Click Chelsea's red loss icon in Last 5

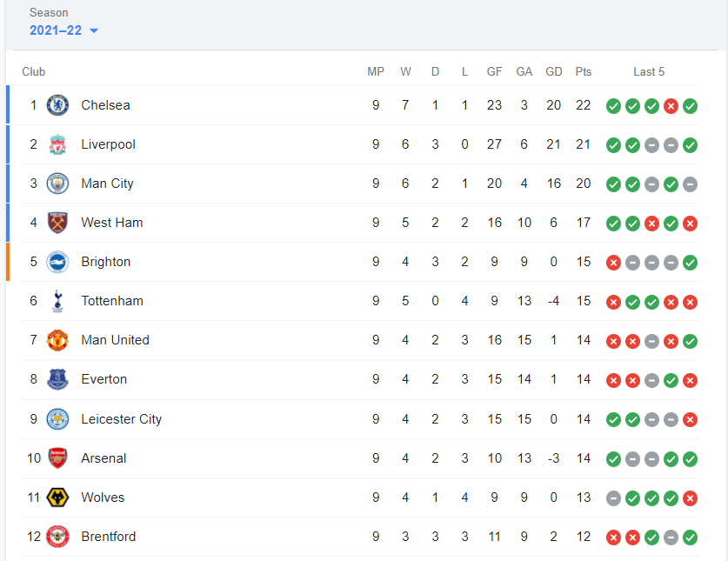click(x=671, y=106)
